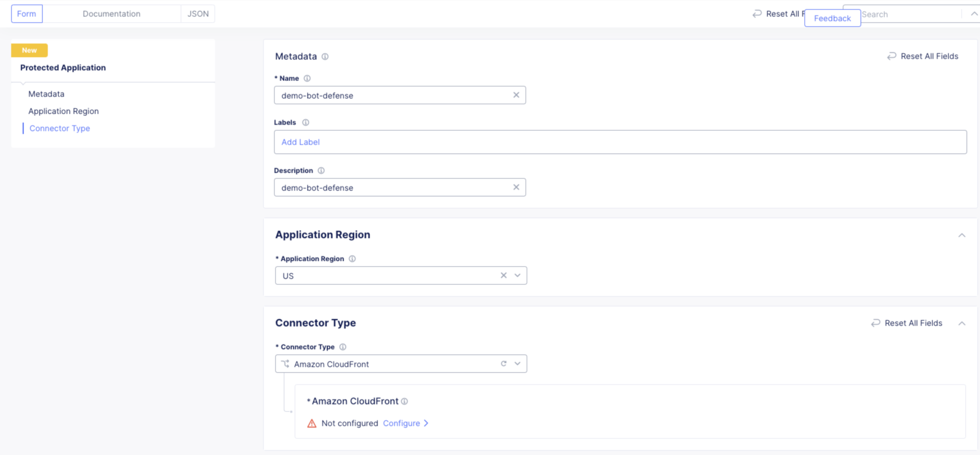This screenshot has width=980, height=455.
Task: Clear the Name field with X icon
Action: click(516, 95)
